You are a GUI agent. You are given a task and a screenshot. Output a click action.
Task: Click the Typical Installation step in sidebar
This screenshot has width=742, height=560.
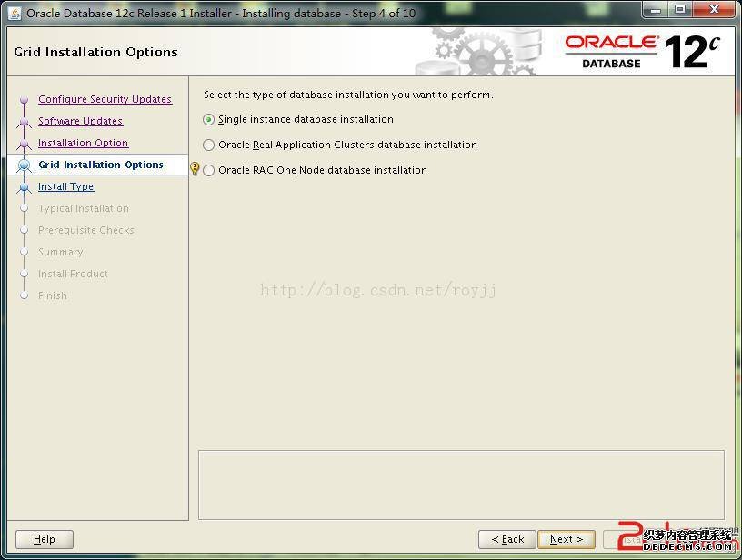[83, 209]
